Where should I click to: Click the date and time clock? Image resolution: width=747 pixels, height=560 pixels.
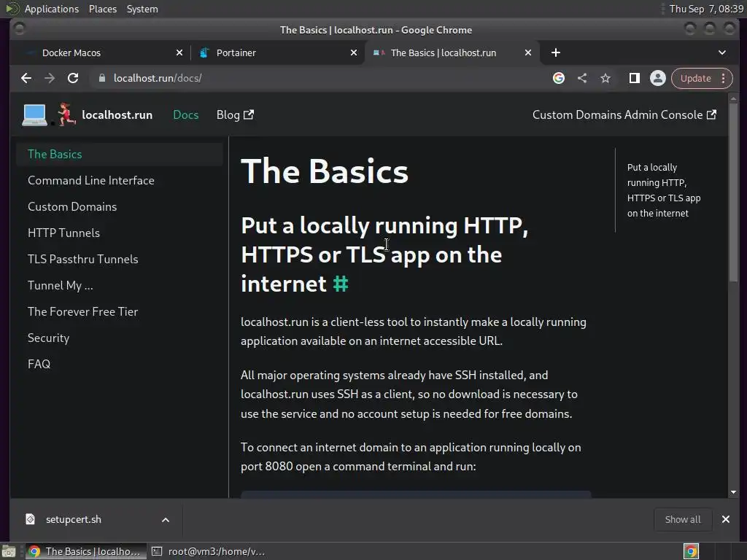(x=706, y=9)
